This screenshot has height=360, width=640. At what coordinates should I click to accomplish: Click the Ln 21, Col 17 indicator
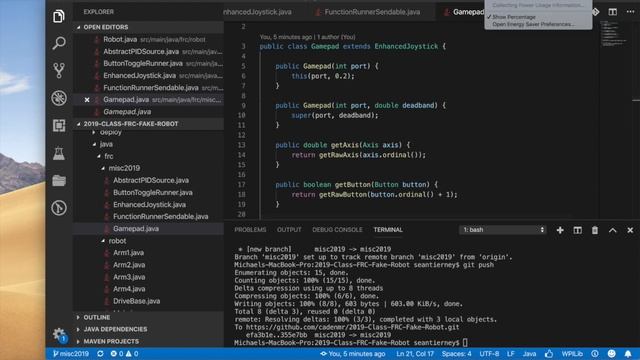tap(415, 354)
